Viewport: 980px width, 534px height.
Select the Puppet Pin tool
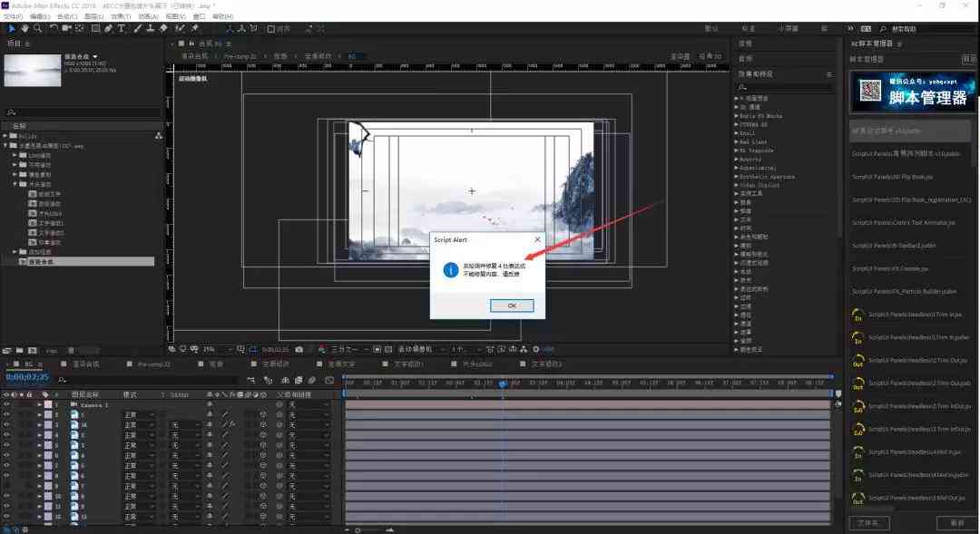click(x=194, y=28)
